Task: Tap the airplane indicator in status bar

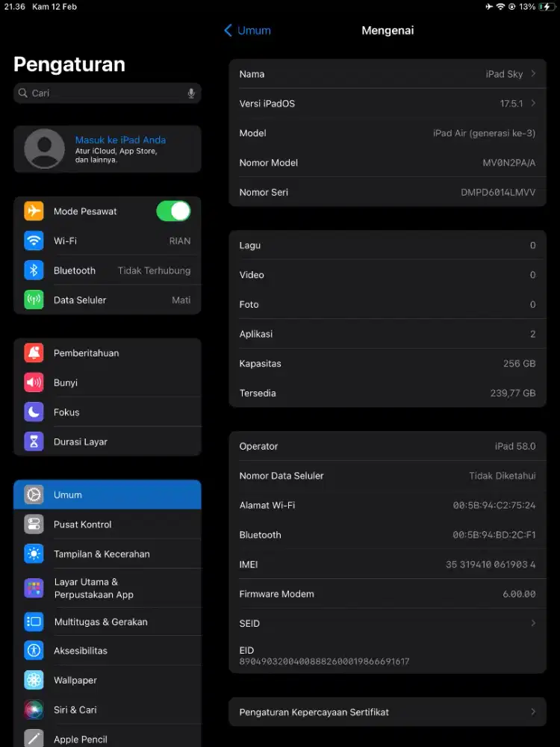Action: (489, 7)
